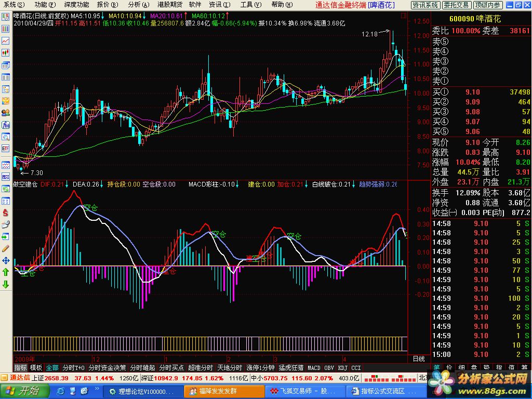The width and height of the screenshot is (532, 399).
Task: Click the small red square icon atop the chart
Action: click(x=403, y=15)
